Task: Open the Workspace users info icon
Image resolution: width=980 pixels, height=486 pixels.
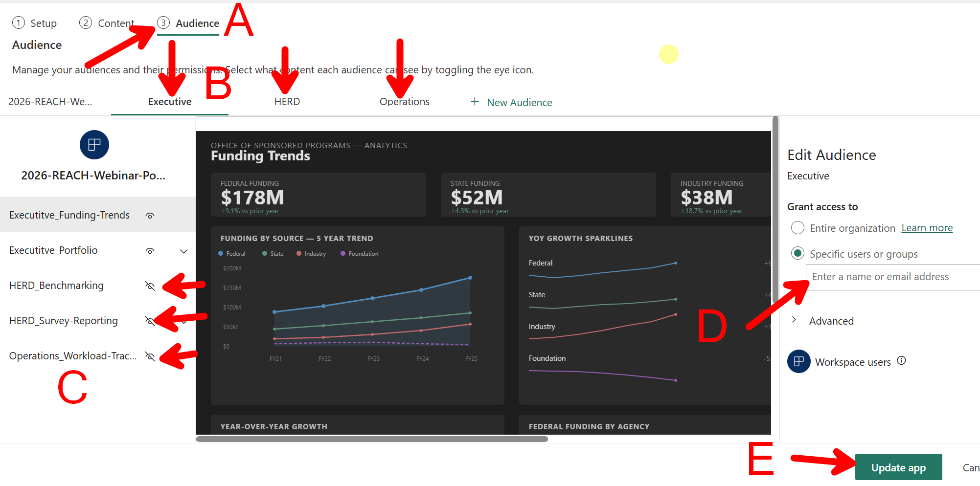Action: (902, 361)
